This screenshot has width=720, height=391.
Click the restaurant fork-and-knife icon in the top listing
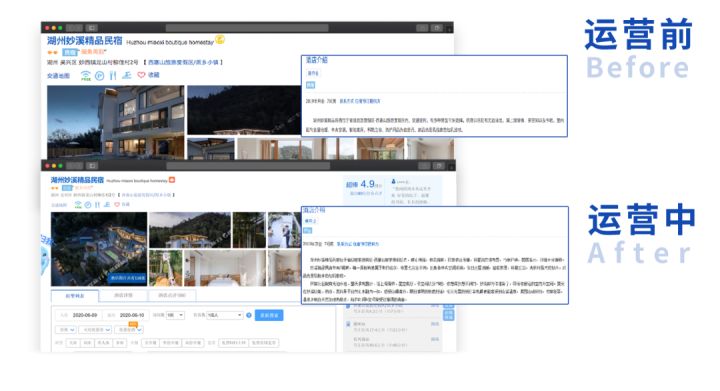click(x=113, y=76)
